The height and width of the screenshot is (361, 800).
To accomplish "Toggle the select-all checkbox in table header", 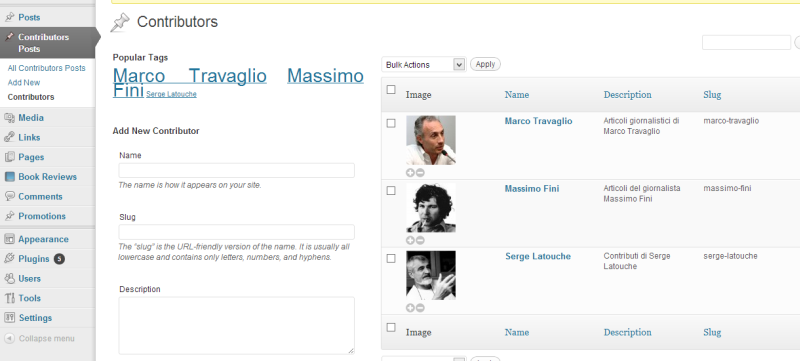I will point(391,90).
